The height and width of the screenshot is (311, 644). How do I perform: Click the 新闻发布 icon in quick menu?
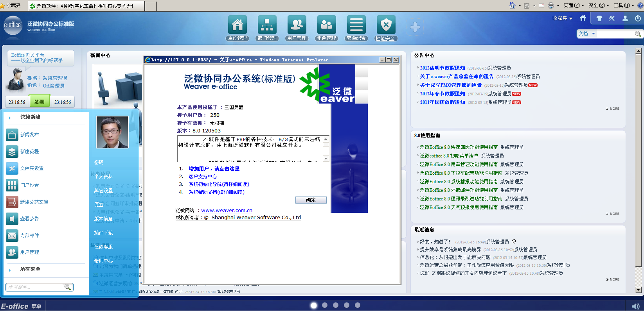(12, 135)
